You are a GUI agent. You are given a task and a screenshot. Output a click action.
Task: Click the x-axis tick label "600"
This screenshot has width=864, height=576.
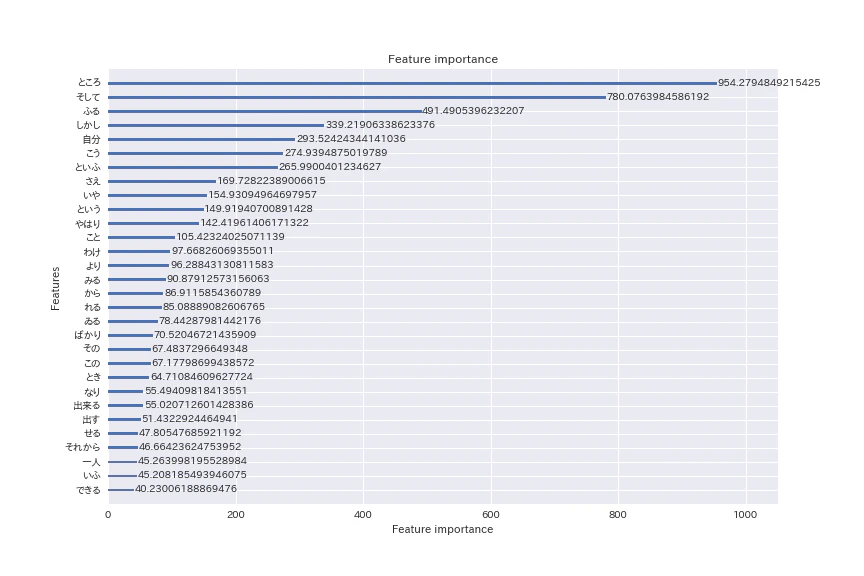coord(491,515)
